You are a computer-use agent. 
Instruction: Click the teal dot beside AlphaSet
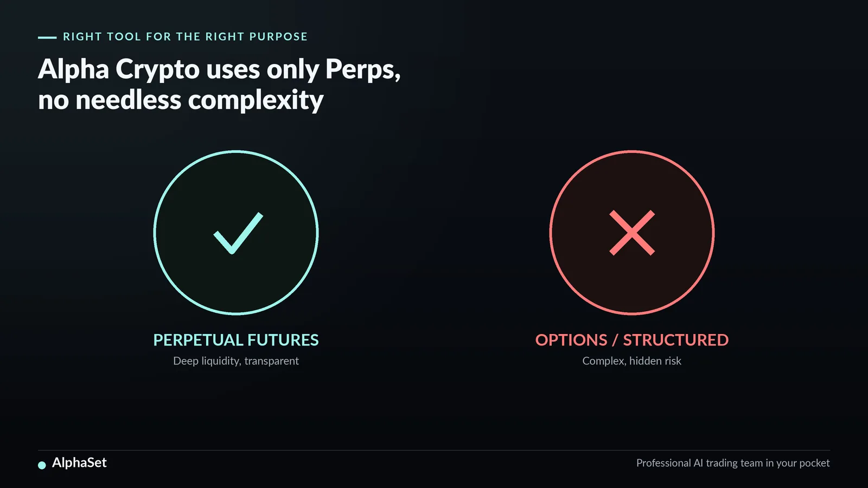point(42,465)
